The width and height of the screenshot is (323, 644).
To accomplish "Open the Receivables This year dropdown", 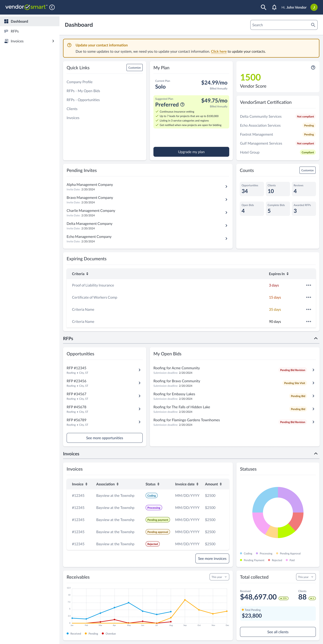I will 219,577.
